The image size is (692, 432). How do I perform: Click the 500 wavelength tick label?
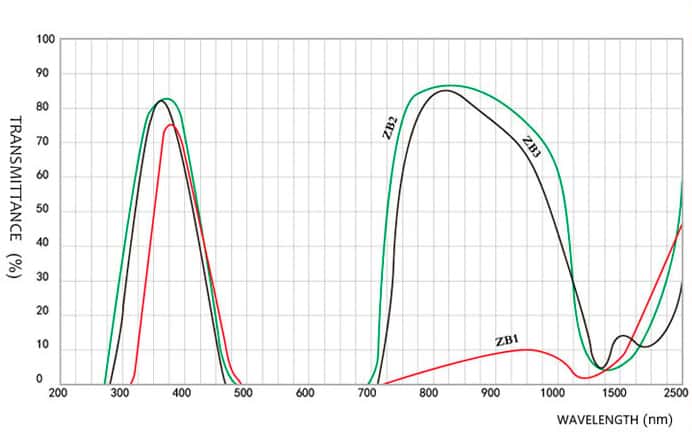pos(243,393)
